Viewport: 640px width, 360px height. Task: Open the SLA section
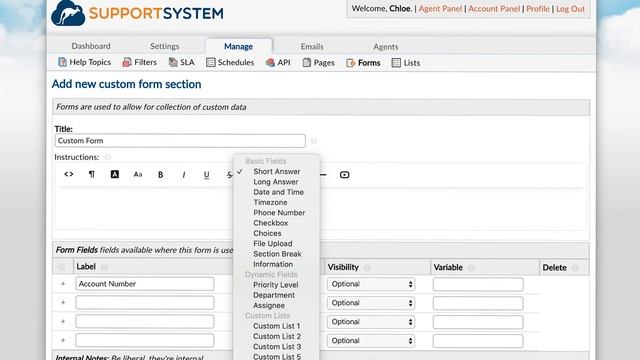(182, 62)
